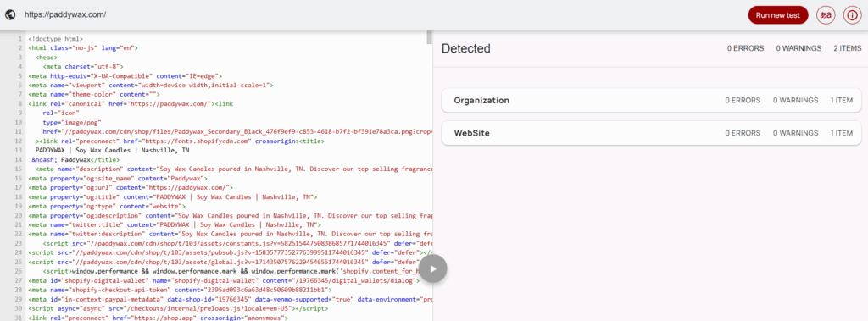Viewport: 868px width, 321px height.
Task: Expand the WebSite result row
Action: [x=652, y=133]
